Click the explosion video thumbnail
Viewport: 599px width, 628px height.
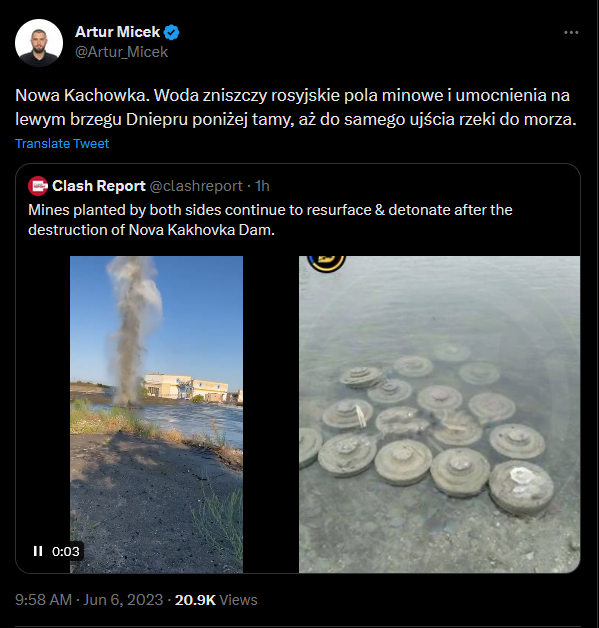pyautogui.click(x=157, y=414)
